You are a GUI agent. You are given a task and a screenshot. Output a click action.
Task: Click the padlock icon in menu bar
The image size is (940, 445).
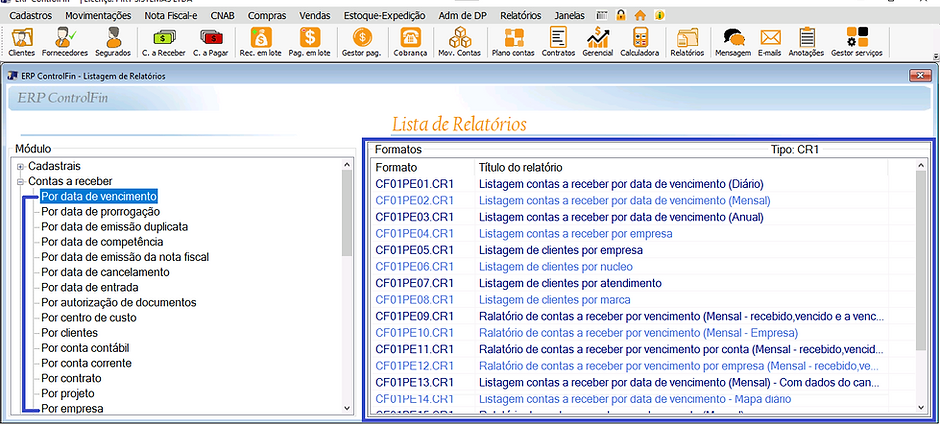621,16
